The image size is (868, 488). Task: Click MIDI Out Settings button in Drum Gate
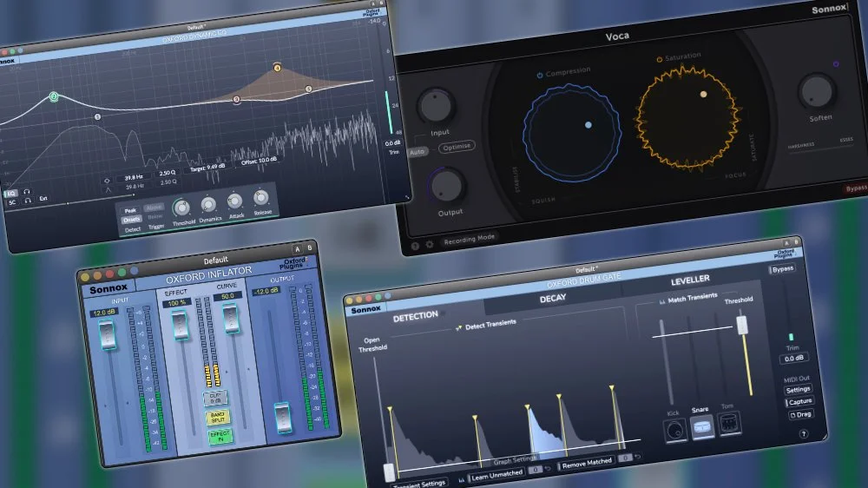(798, 389)
